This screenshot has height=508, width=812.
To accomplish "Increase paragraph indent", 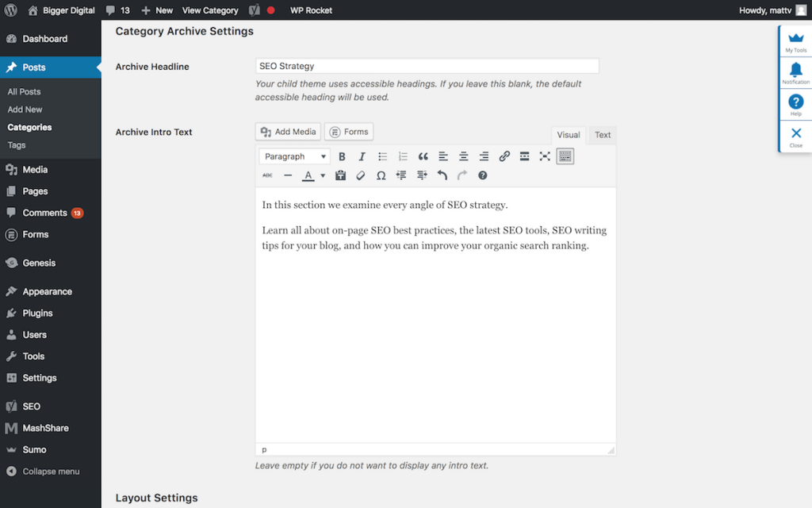I will pyautogui.click(x=422, y=175).
